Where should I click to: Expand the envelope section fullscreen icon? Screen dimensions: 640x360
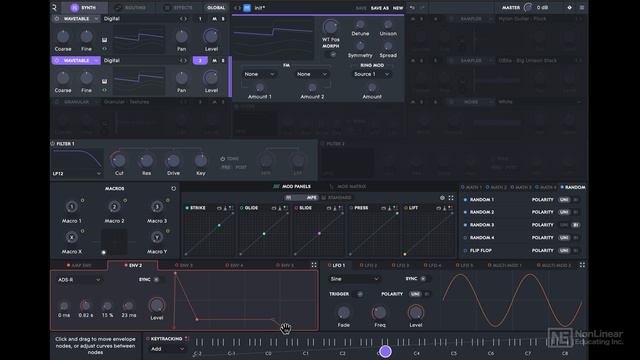pos(314,265)
